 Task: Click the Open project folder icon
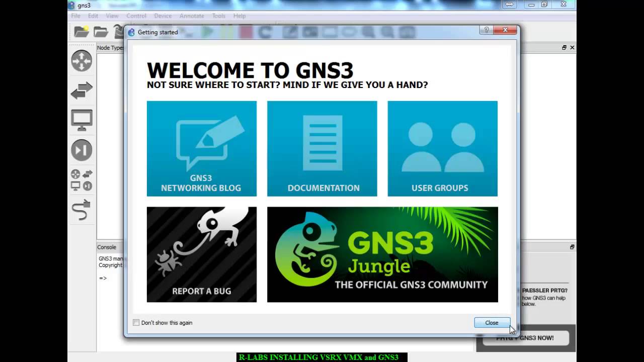click(101, 32)
